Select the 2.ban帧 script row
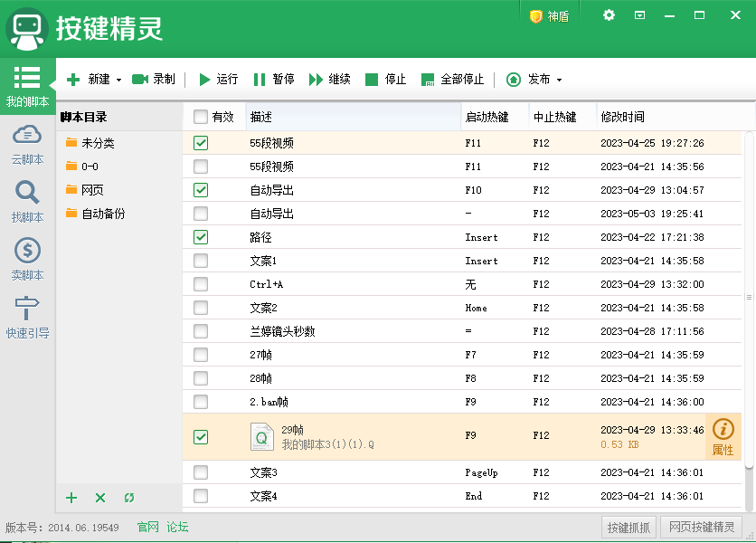This screenshot has width=756, height=543. click(x=462, y=402)
